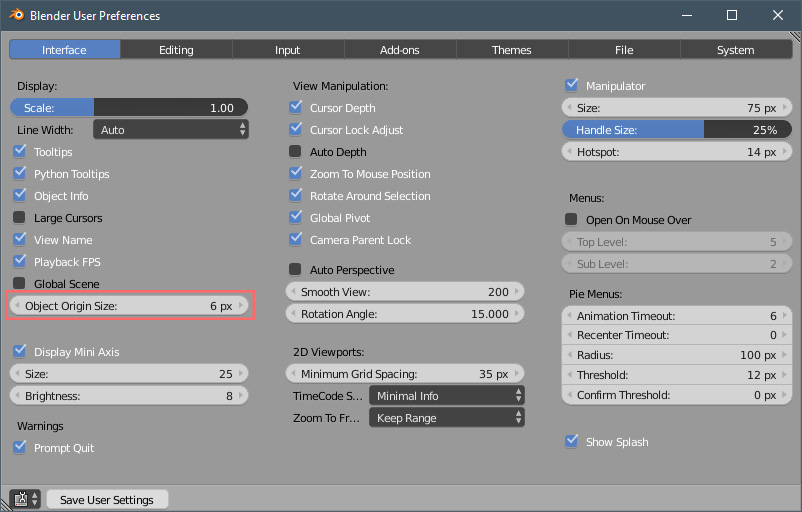Click the Smooth View value field
The width and height of the screenshot is (802, 512).
tap(405, 292)
